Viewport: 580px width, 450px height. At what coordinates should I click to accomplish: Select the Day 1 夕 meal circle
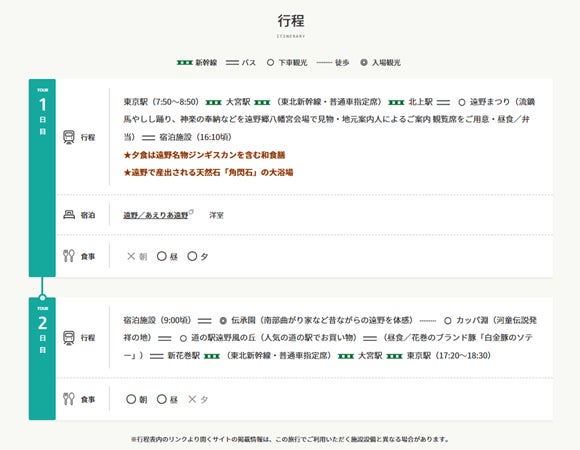coord(192,256)
